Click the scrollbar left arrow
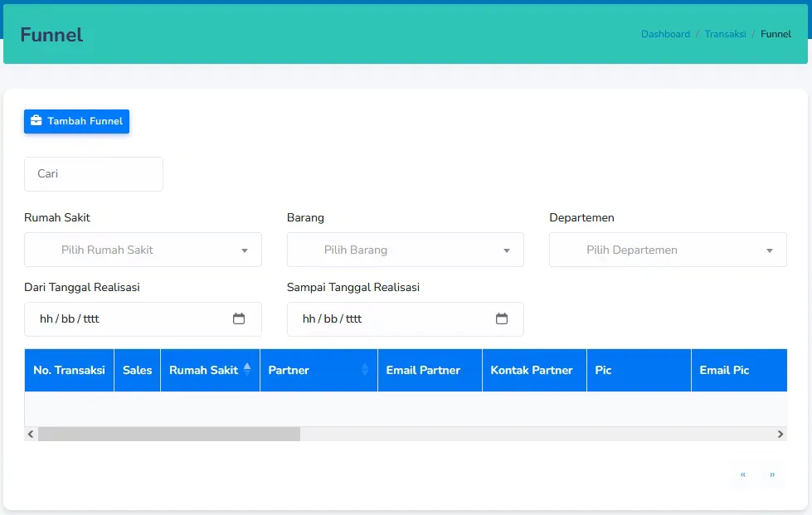Image resolution: width=812 pixels, height=515 pixels. pyautogui.click(x=31, y=434)
